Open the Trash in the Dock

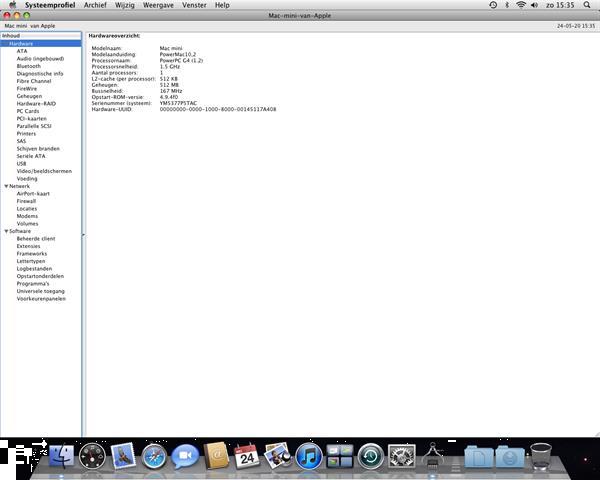tap(541, 456)
